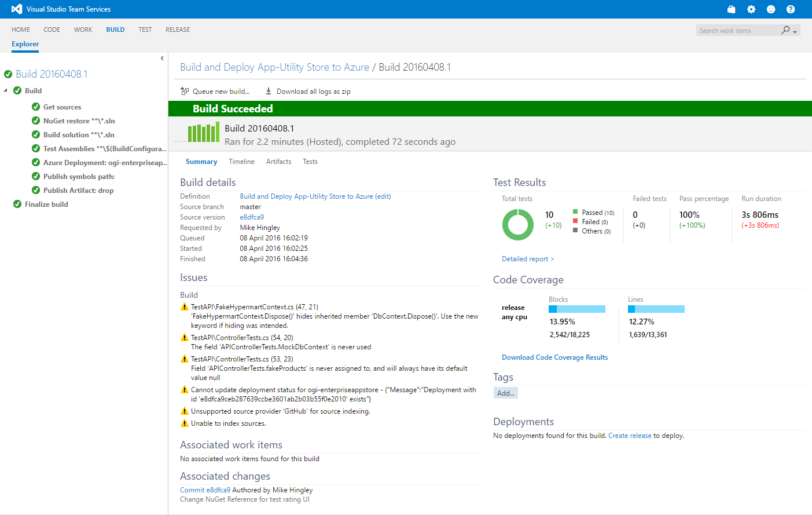Click the Create release link
Image resolution: width=812 pixels, height=515 pixels.
630,436
